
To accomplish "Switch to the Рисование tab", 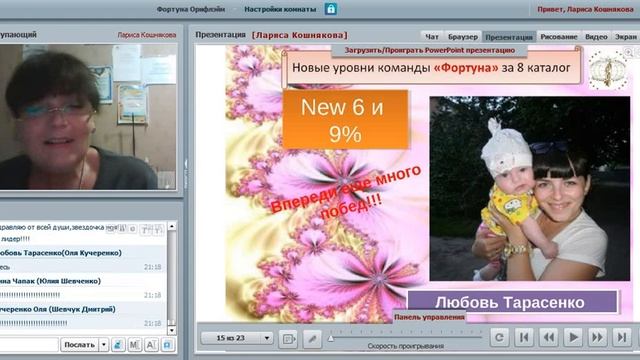I will point(559,37).
